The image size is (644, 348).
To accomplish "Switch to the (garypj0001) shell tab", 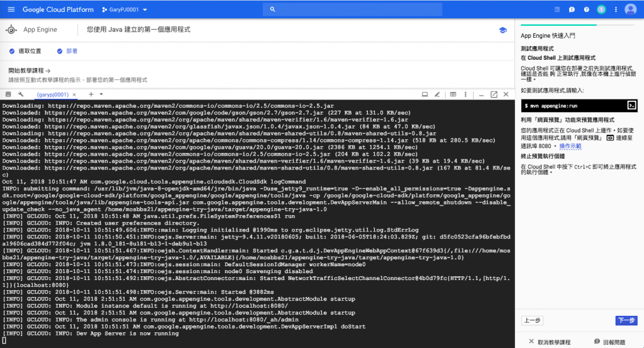I will click(x=53, y=94).
